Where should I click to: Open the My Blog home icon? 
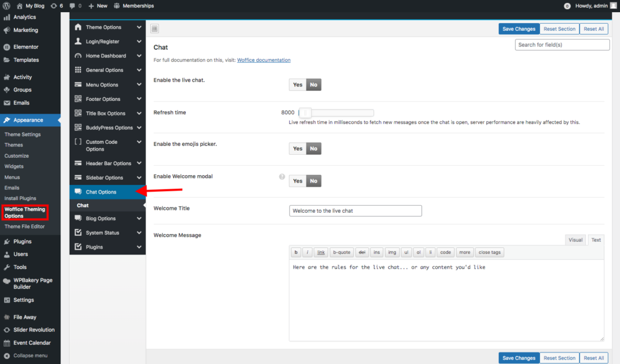[19, 6]
